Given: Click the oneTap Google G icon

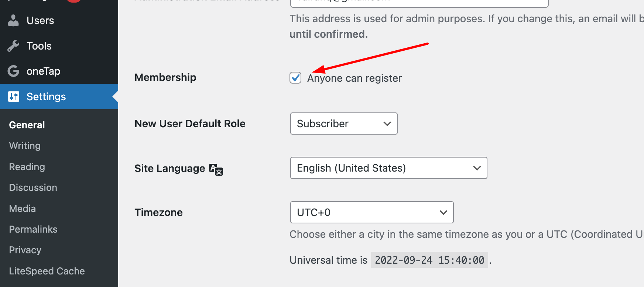Looking at the screenshot, I should click(x=13, y=71).
